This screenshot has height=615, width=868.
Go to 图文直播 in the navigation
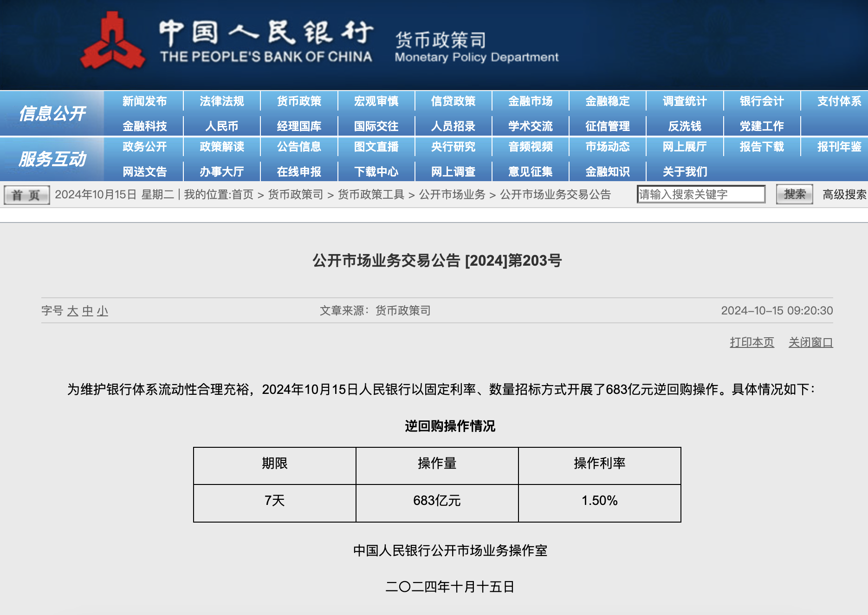tap(376, 147)
